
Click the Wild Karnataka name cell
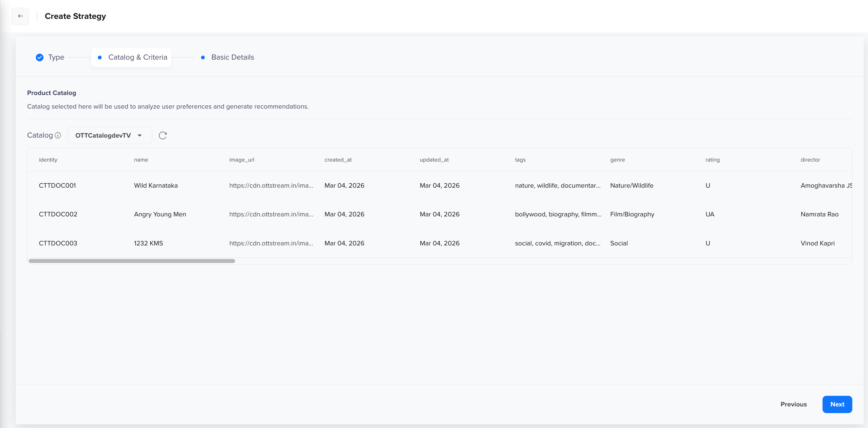pyautogui.click(x=156, y=186)
